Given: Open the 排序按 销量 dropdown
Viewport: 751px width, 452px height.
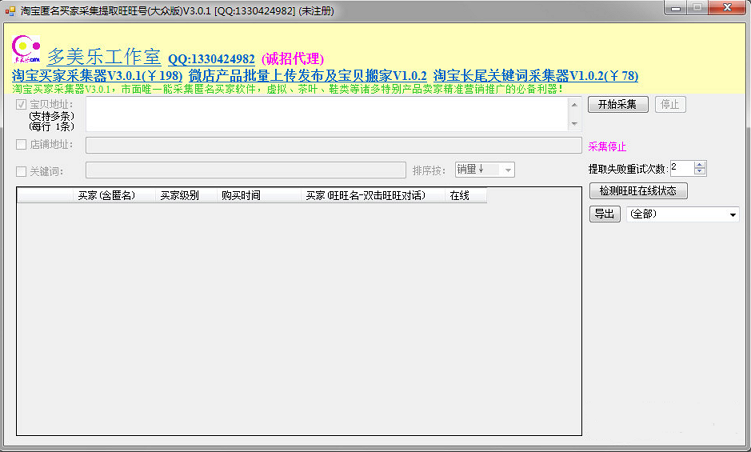Looking at the screenshot, I should point(485,170).
